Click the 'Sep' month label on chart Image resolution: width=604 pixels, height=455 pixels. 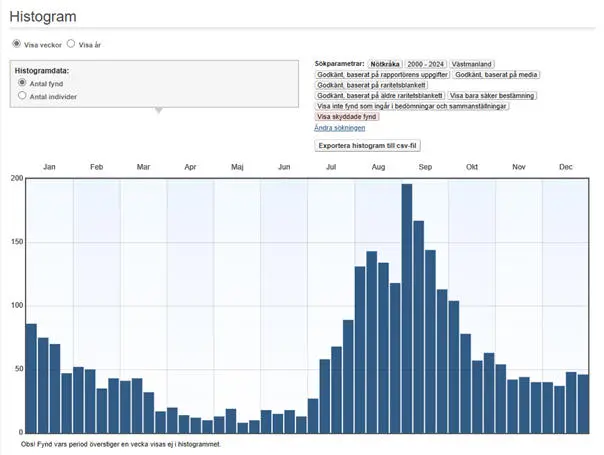[x=425, y=167]
